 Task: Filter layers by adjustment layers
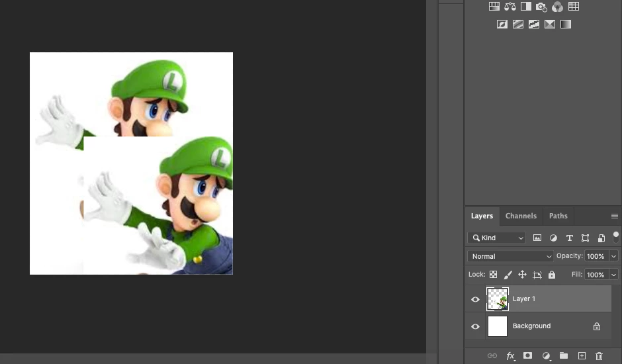point(553,238)
